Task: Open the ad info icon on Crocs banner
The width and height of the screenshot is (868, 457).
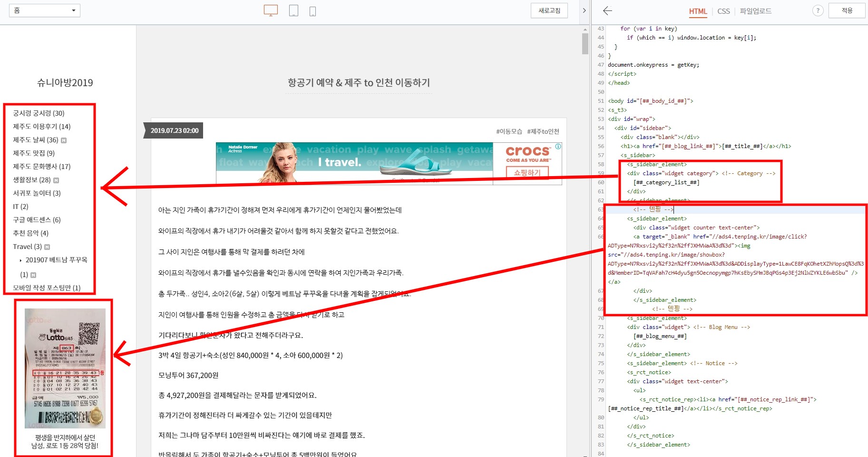Action: click(x=558, y=147)
